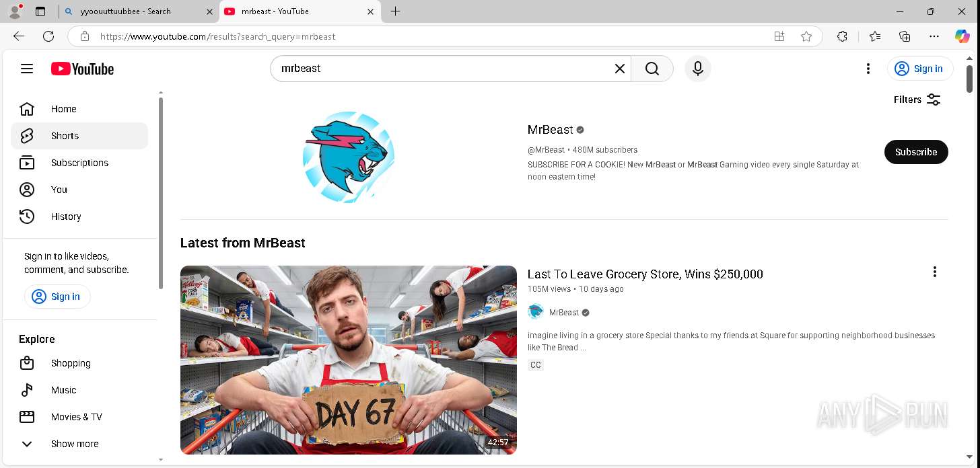This screenshot has height=468, width=980.
Task: Click the Latest from MrBeast heading
Action: 242,243
